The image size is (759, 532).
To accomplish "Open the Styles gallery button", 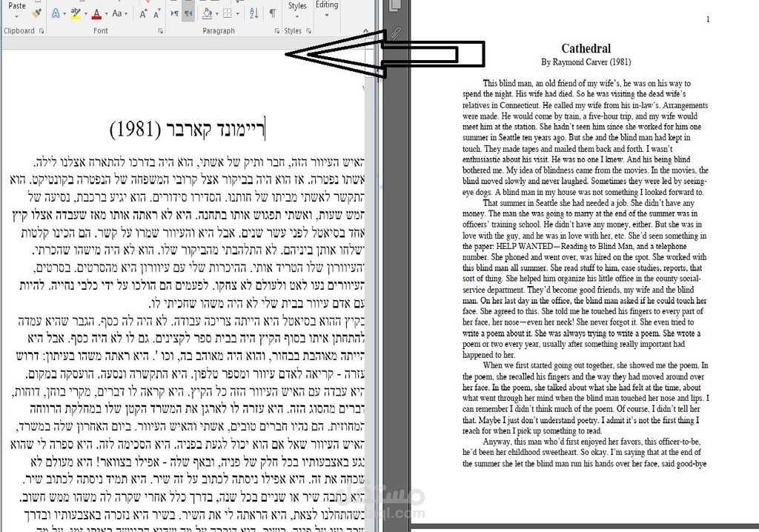I will [297, 10].
